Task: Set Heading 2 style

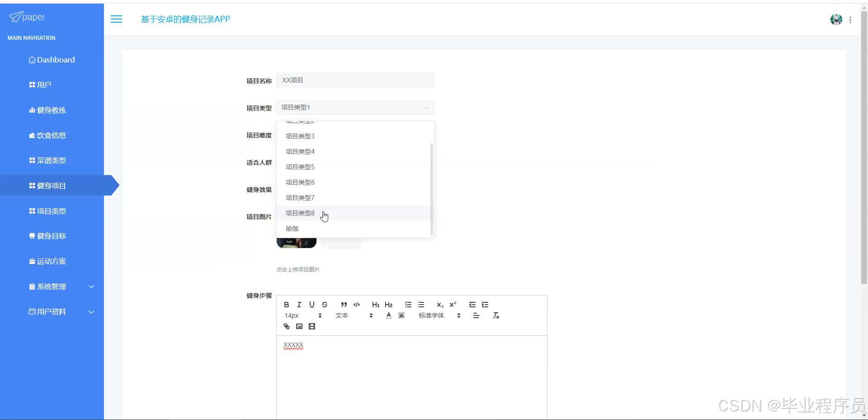Action: [x=388, y=305]
